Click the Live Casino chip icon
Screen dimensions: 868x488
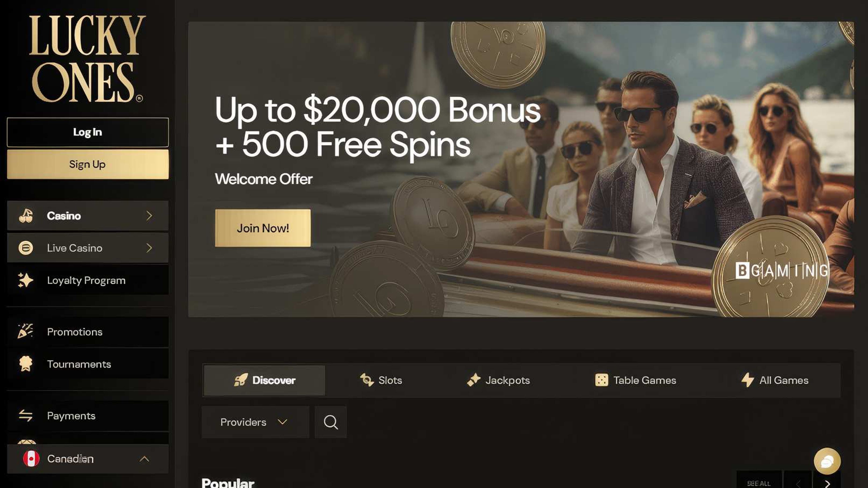(25, 248)
